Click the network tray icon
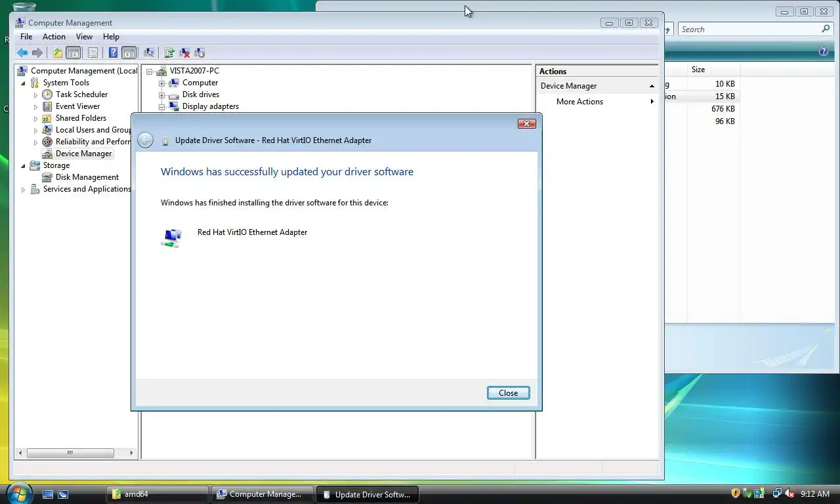 [x=777, y=493]
